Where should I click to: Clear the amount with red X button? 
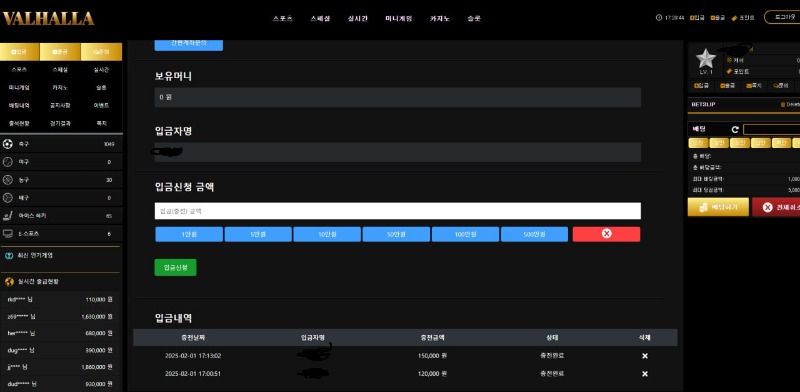tap(606, 234)
